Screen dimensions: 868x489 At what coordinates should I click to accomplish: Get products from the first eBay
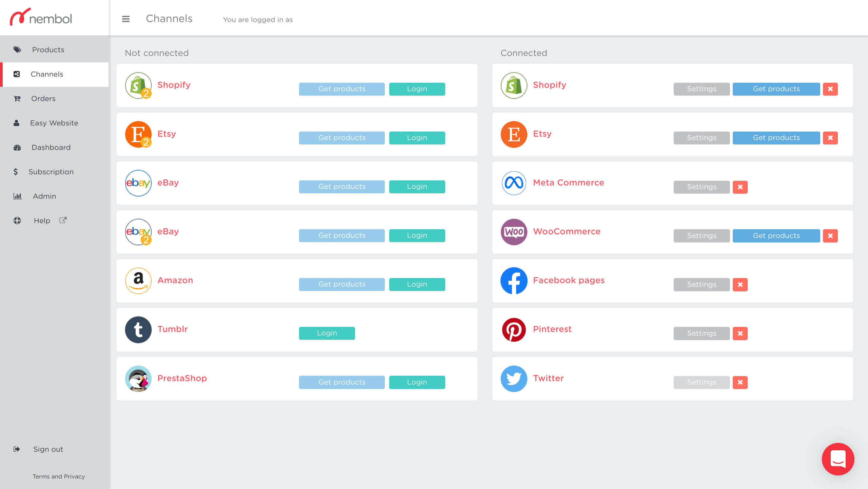pos(342,187)
